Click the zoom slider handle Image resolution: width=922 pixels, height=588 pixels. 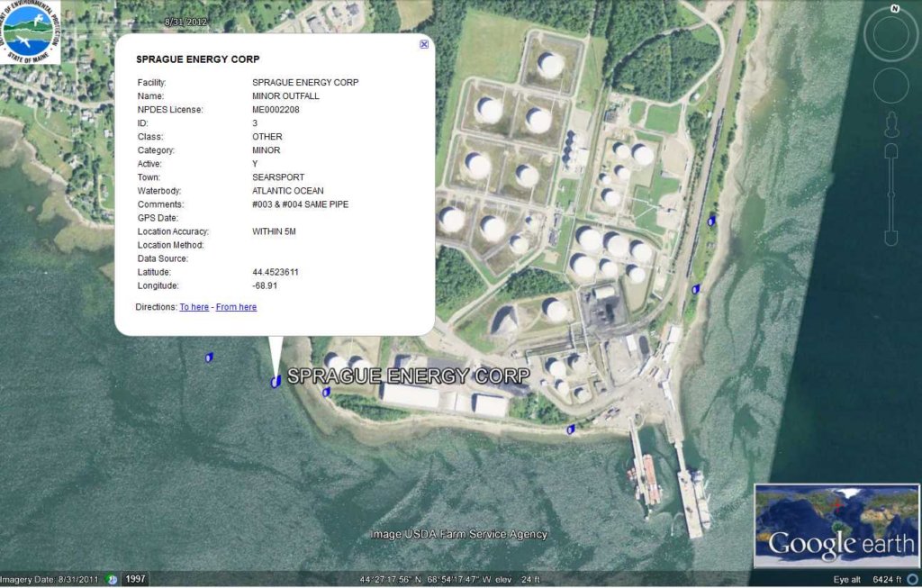click(890, 195)
